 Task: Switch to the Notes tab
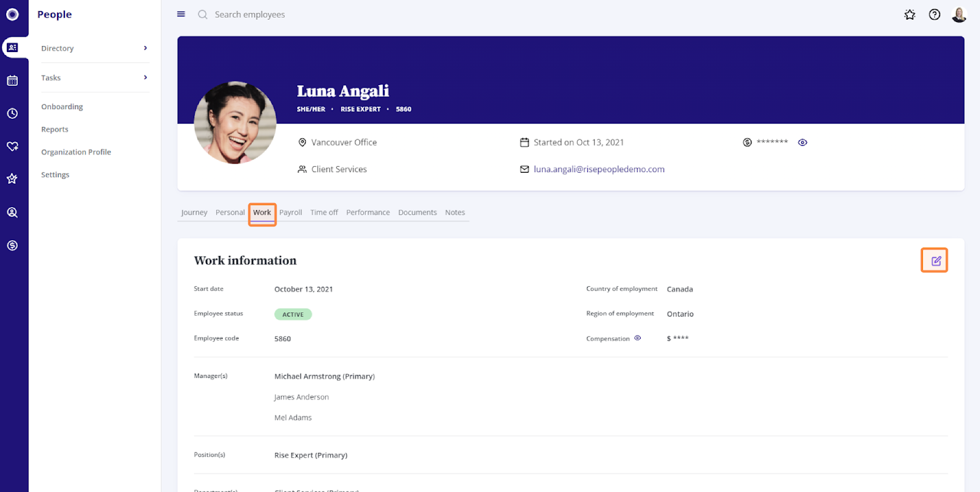(455, 213)
